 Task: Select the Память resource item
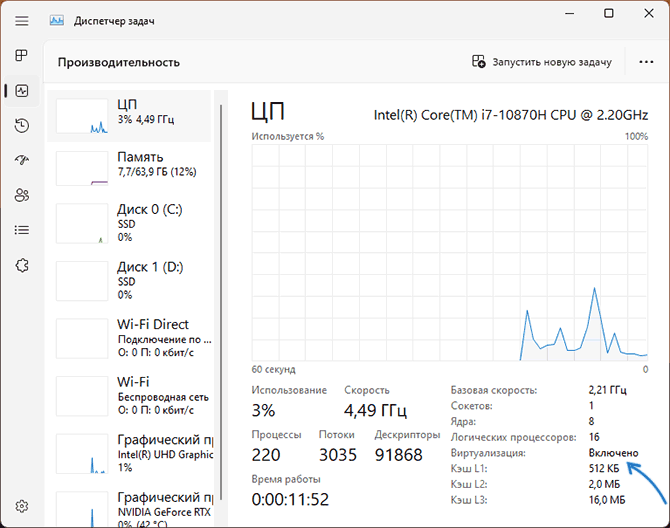click(129, 168)
